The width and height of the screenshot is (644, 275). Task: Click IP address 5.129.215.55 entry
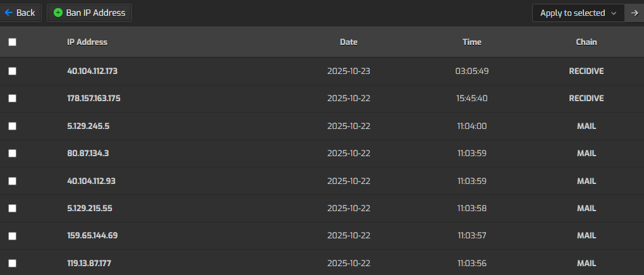click(90, 208)
